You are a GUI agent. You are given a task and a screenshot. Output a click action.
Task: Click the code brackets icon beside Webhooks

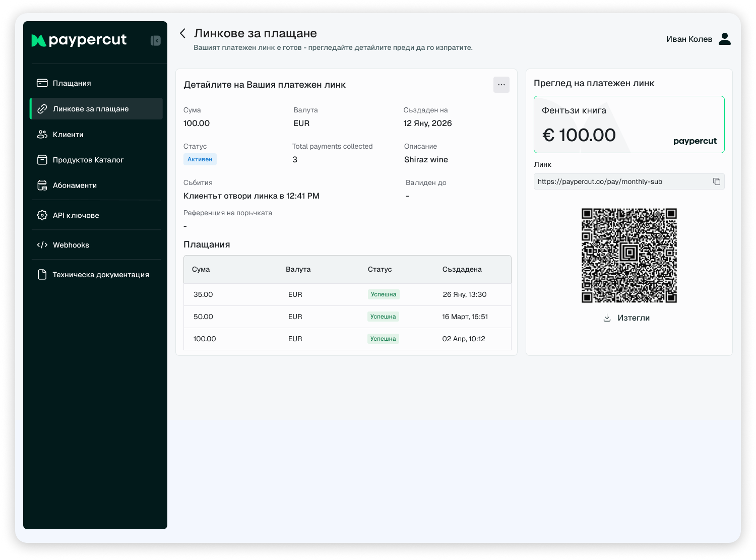pyautogui.click(x=42, y=245)
